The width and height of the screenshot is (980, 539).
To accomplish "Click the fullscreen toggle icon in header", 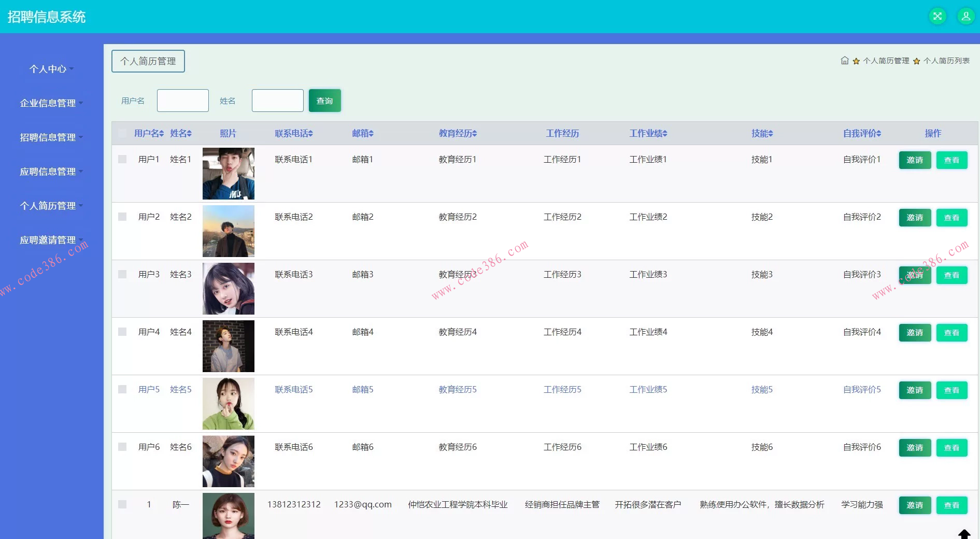I will (x=937, y=16).
